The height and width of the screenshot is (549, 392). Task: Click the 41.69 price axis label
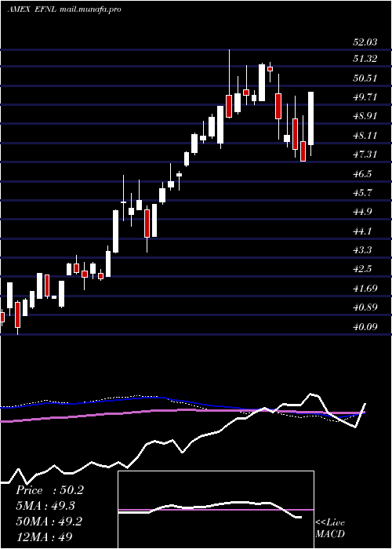pyautogui.click(x=365, y=289)
